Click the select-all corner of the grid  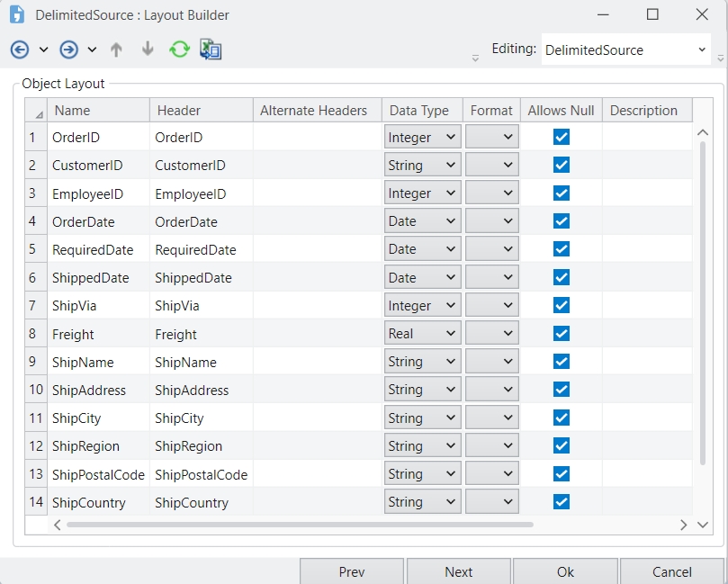(37, 112)
